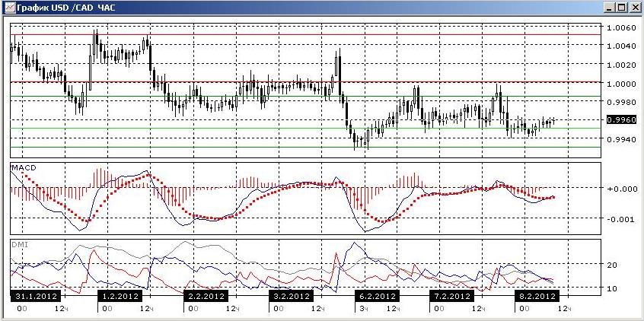Click the chart window title bar icon

(8, 7)
